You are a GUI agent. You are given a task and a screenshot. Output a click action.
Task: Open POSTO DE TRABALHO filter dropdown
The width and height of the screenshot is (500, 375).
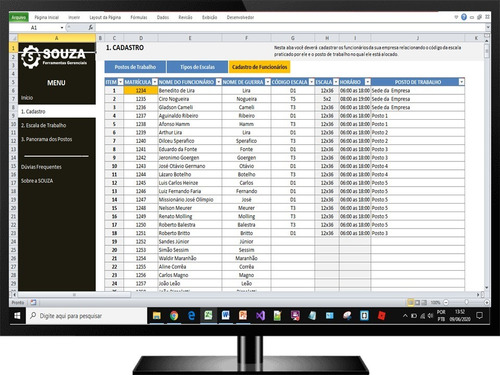pyautogui.click(x=461, y=82)
